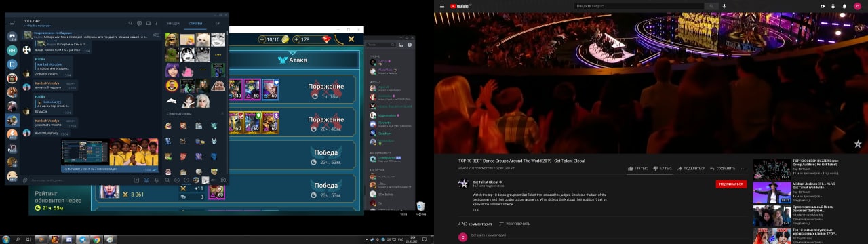Open Chrome from the taskbar

coord(96,239)
